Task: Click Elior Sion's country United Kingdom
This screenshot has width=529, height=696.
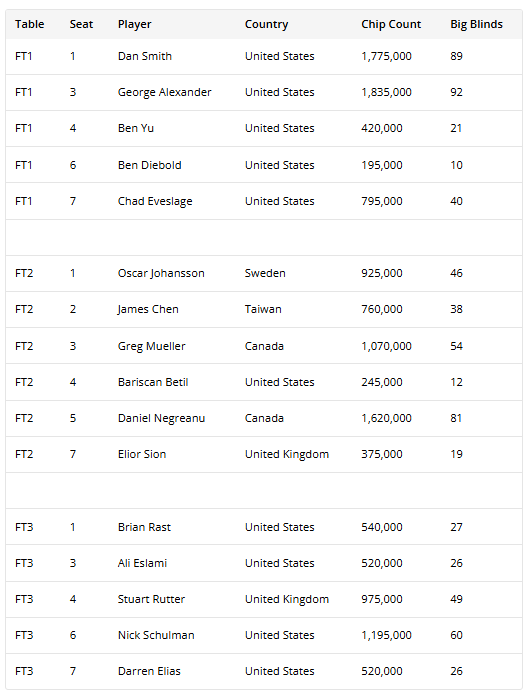Action: [287, 455]
